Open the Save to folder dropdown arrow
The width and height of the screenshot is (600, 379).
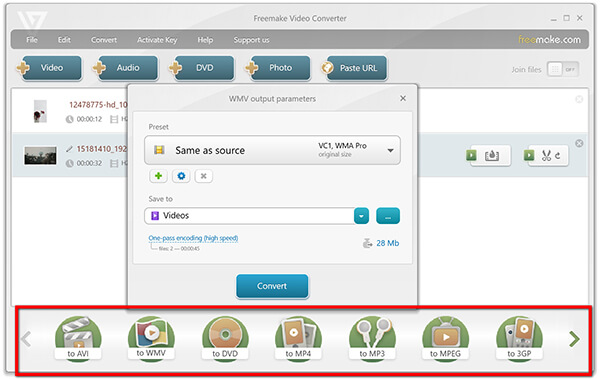pyautogui.click(x=361, y=216)
